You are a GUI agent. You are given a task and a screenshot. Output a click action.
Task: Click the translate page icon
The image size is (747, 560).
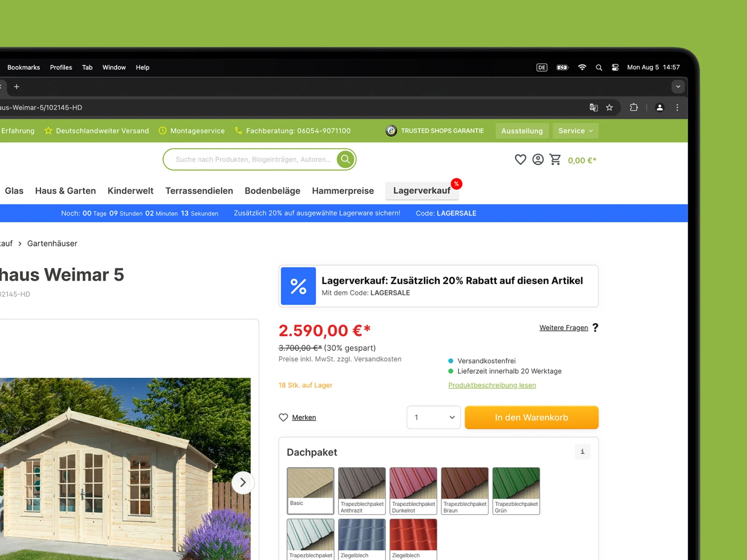[x=593, y=107]
